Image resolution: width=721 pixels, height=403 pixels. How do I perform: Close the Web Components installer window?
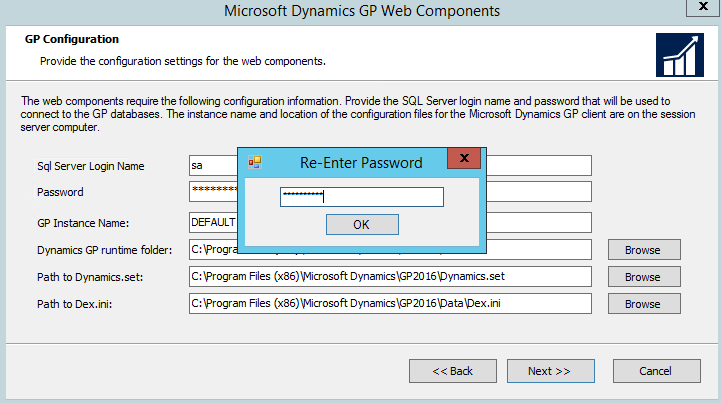pyautogui.click(x=698, y=9)
